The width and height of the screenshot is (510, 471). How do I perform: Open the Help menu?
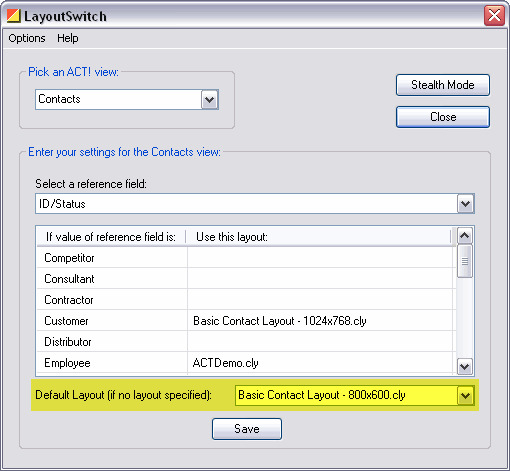[68, 38]
